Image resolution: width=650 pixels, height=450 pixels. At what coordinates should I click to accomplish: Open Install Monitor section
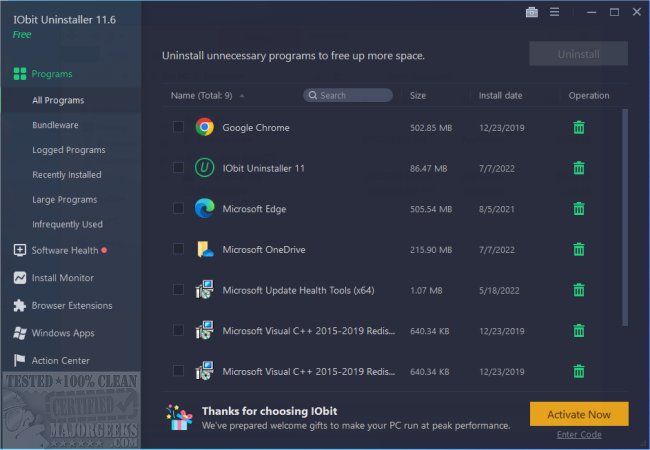click(62, 278)
